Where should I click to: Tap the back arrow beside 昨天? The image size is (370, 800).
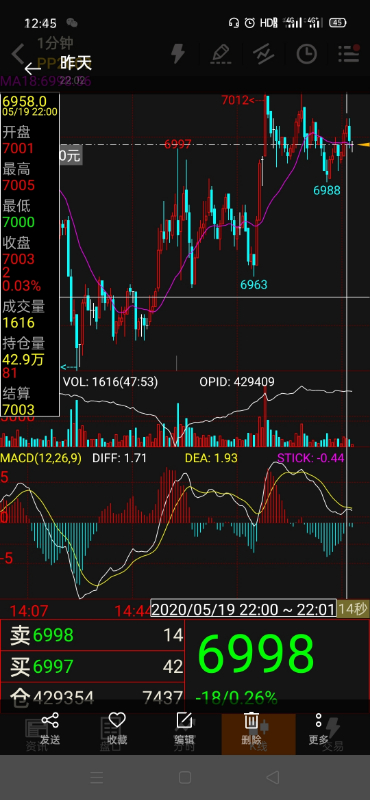click(x=33, y=67)
